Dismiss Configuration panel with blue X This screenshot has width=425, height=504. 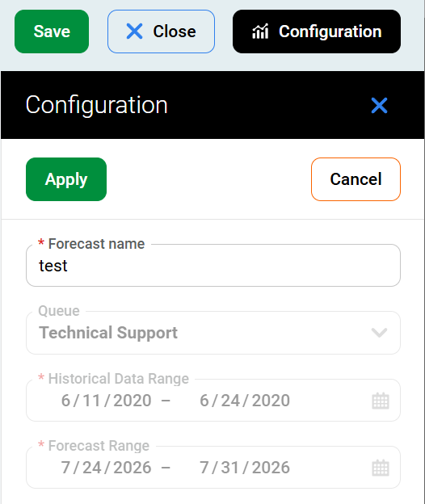pos(380,106)
